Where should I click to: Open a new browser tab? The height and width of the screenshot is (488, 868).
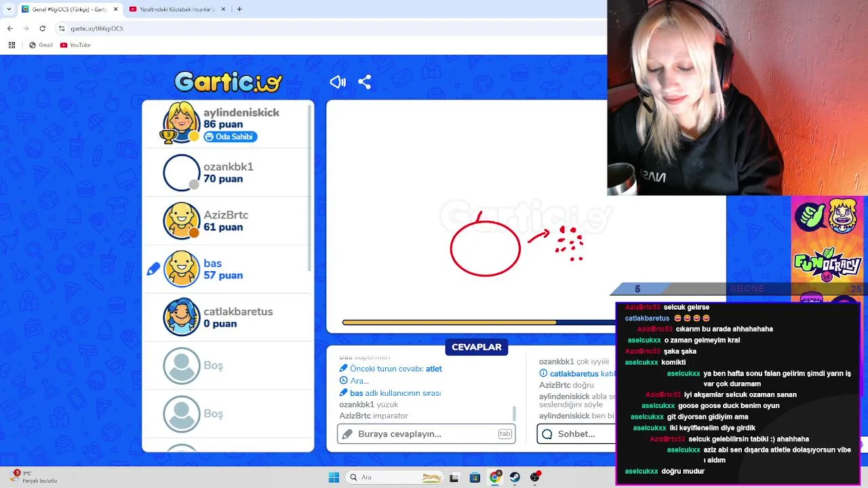[239, 9]
